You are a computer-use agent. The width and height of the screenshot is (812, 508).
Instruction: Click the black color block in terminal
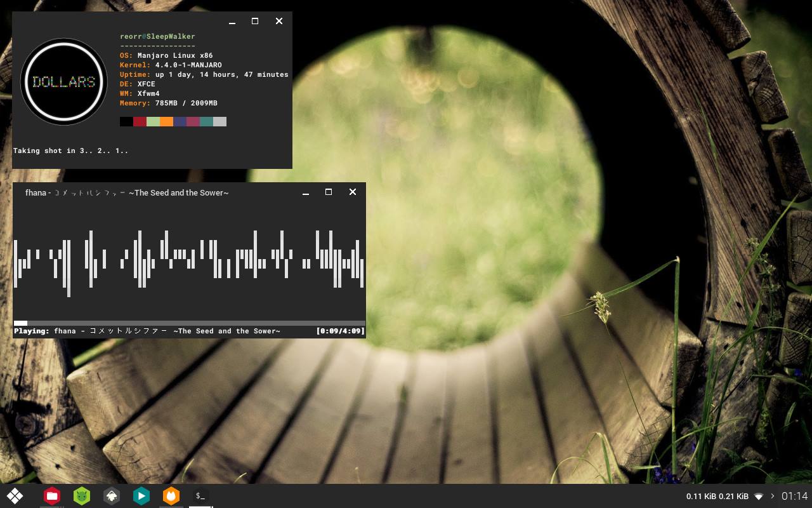[x=126, y=122]
